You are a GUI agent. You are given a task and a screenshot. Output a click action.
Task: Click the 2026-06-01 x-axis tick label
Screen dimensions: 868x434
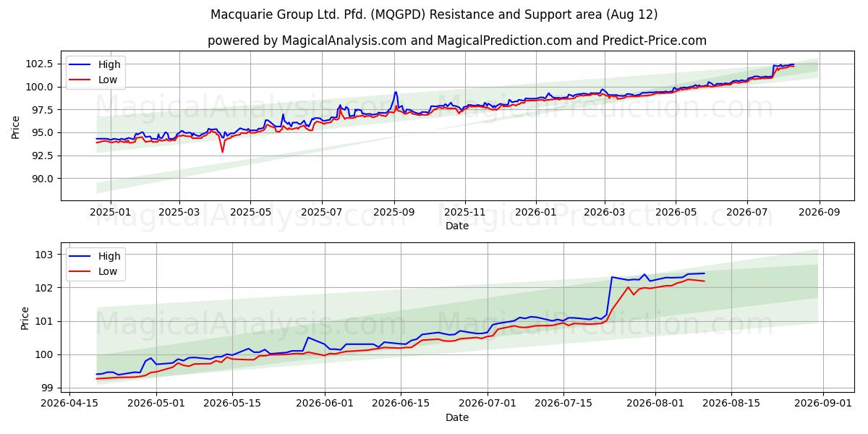tap(324, 404)
